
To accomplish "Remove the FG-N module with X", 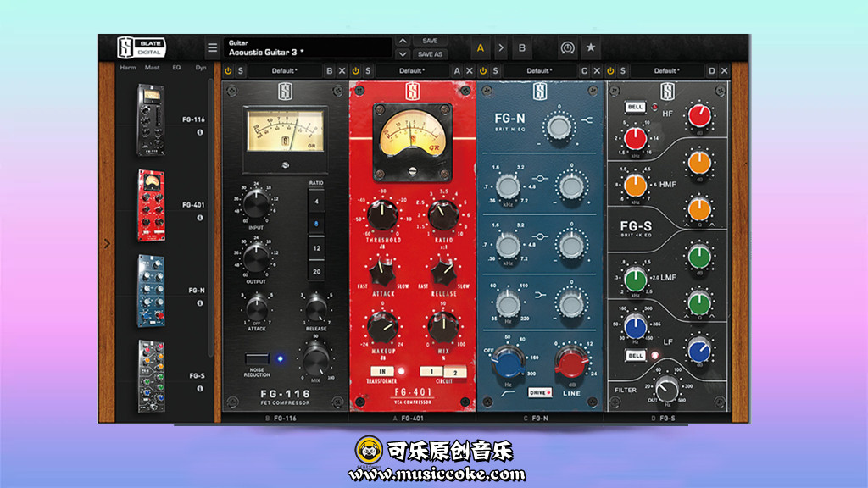I will [597, 71].
